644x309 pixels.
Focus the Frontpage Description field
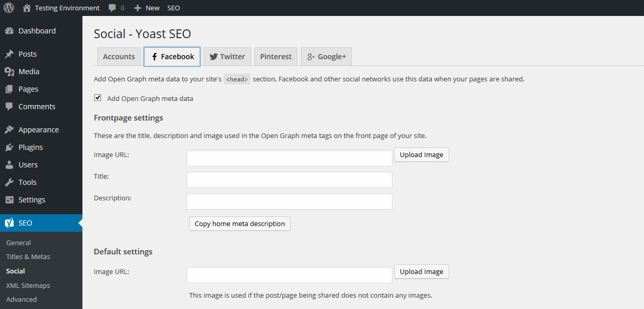[290, 201]
